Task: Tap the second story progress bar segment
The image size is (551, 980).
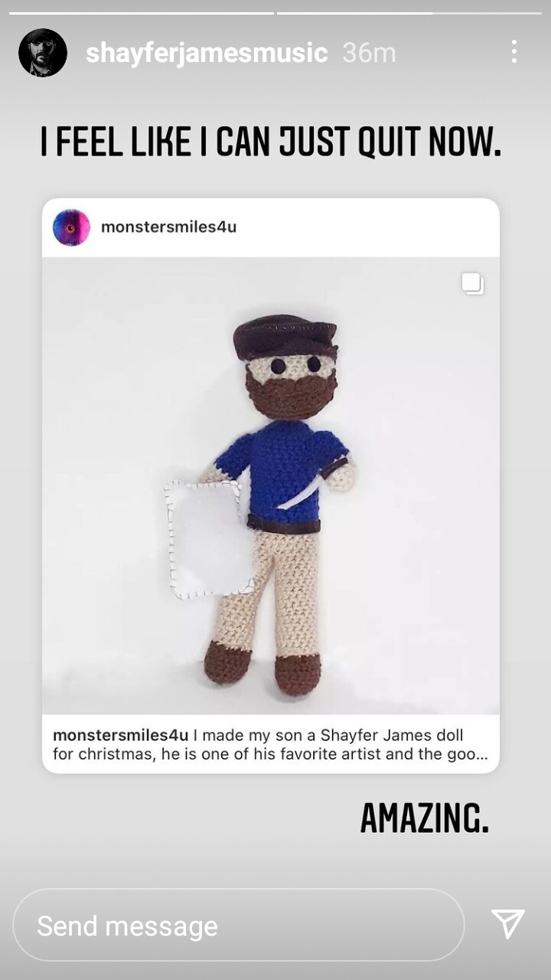Action: [354, 13]
